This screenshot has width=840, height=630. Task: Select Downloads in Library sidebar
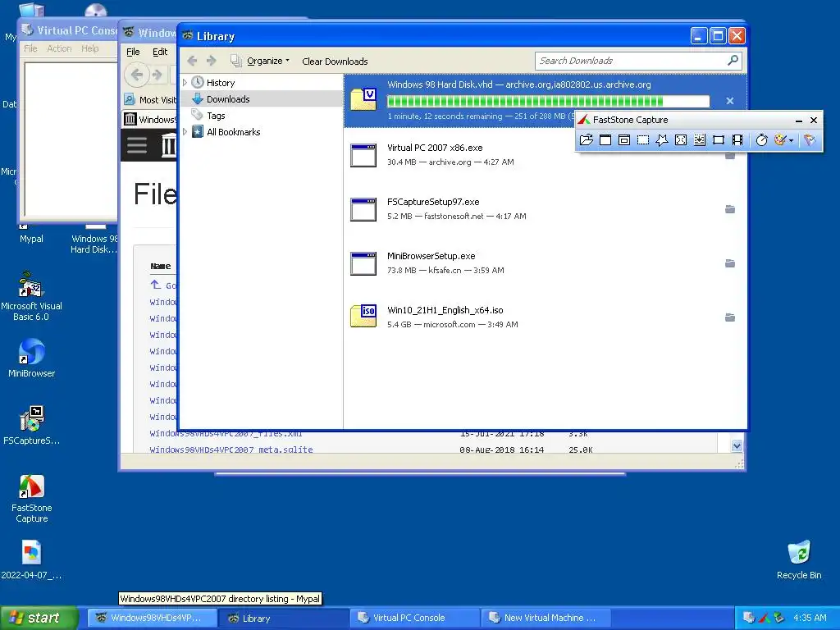pos(228,99)
